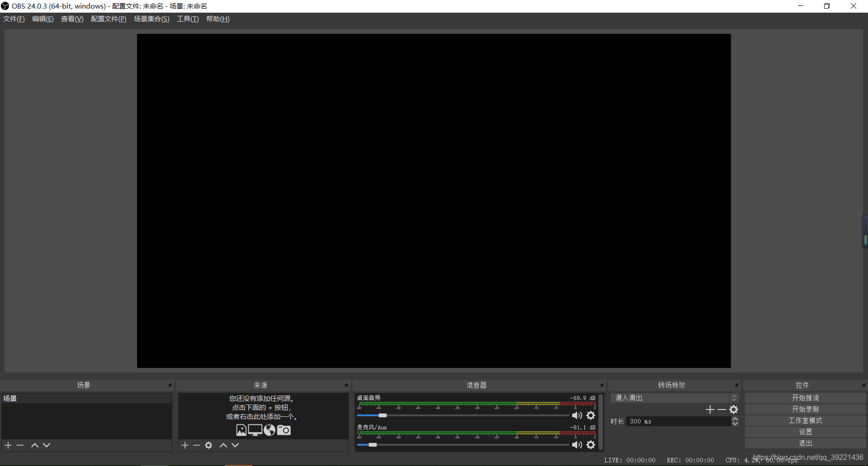
Task: Mute the 麦克风/Aux channel
Action: coord(577,445)
